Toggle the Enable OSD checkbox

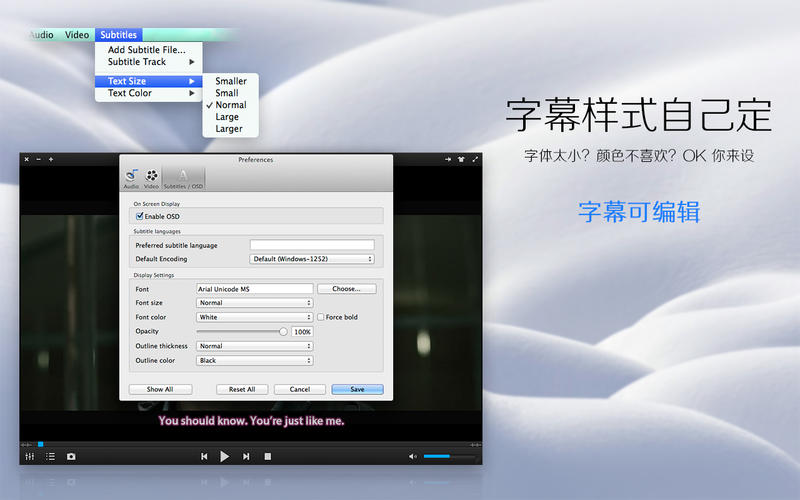tap(139, 216)
